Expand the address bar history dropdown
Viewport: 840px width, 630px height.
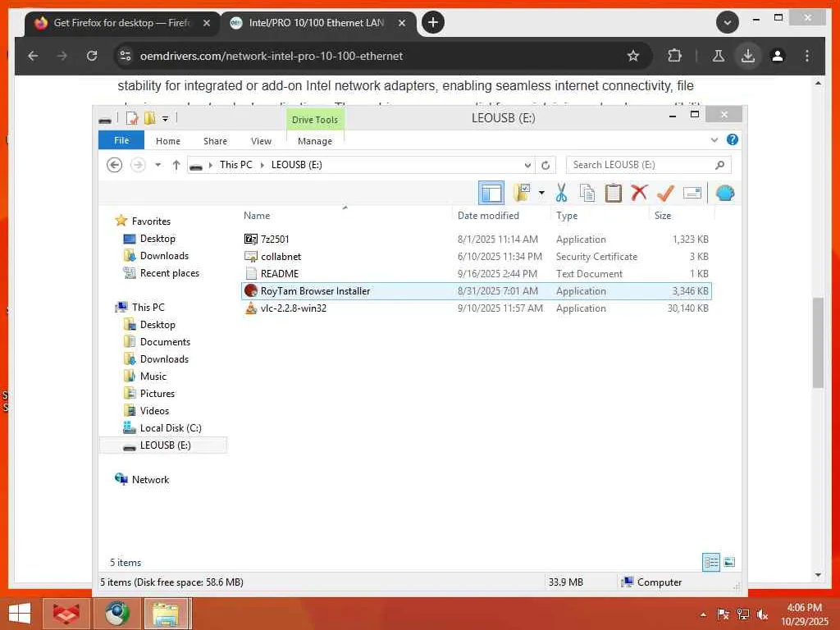pos(527,165)
